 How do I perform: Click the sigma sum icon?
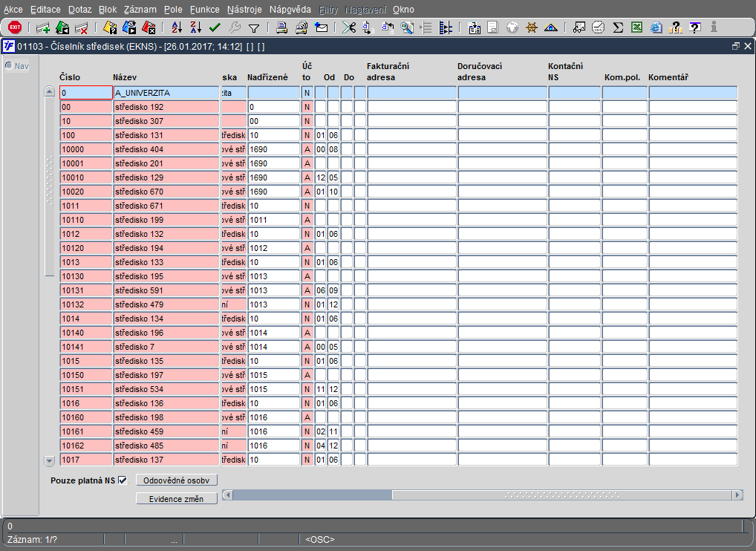tap(618, 28)
